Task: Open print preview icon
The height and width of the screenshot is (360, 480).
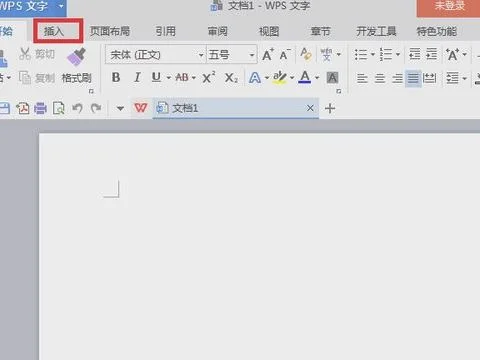Action: (x=59, y=108)
